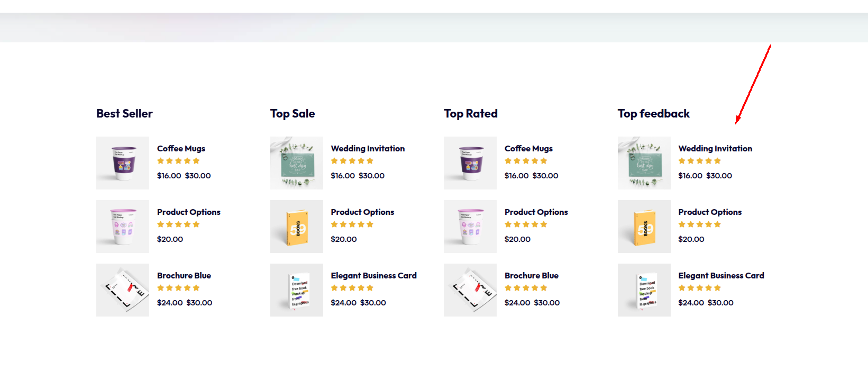Open Brochure Blue link in Best Seller

tap(184, 276)
